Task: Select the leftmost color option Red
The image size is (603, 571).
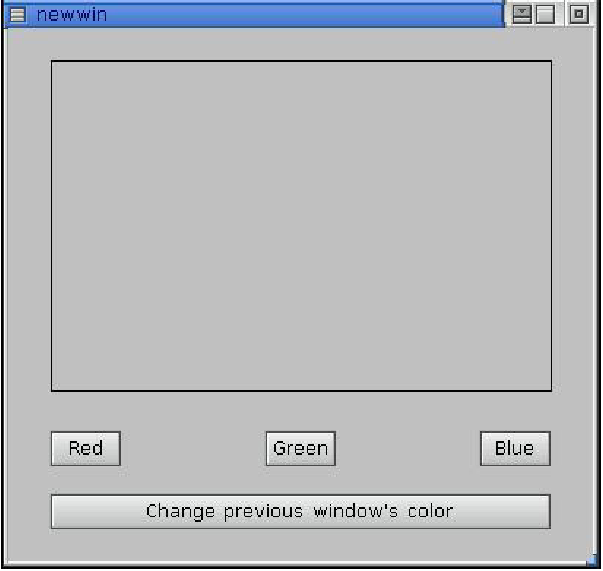Action: coord(86,448)
